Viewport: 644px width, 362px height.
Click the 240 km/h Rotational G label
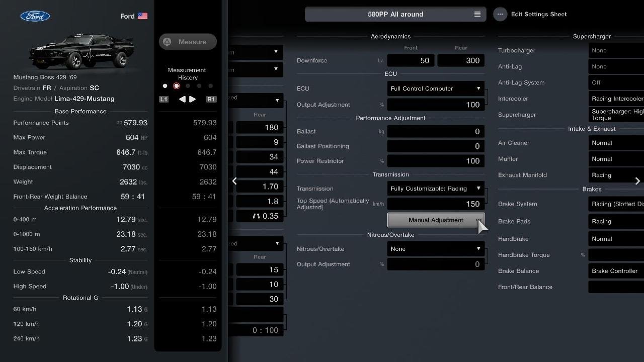tap(27, 339)
